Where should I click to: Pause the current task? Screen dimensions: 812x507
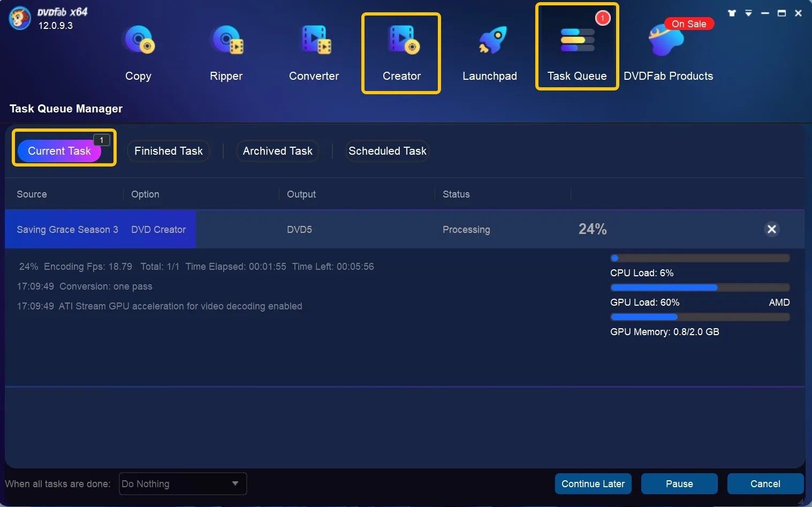click(x=679, y=484)
